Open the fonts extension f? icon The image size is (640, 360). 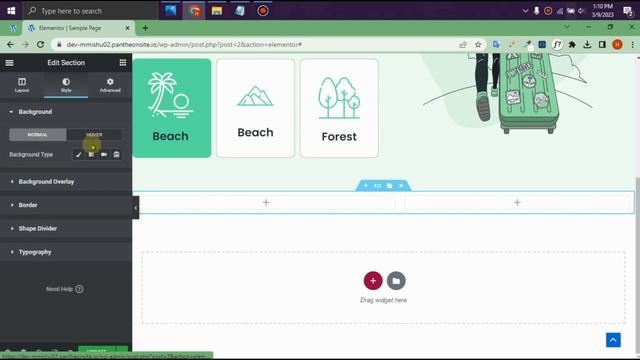(x=557, y=44)
